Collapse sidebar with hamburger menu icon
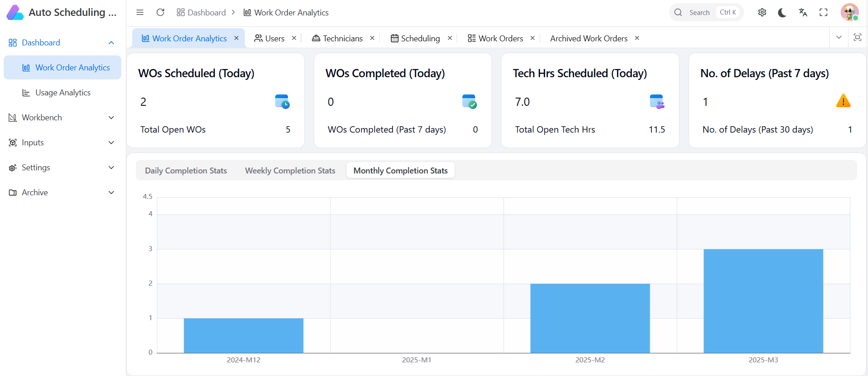 140,12
